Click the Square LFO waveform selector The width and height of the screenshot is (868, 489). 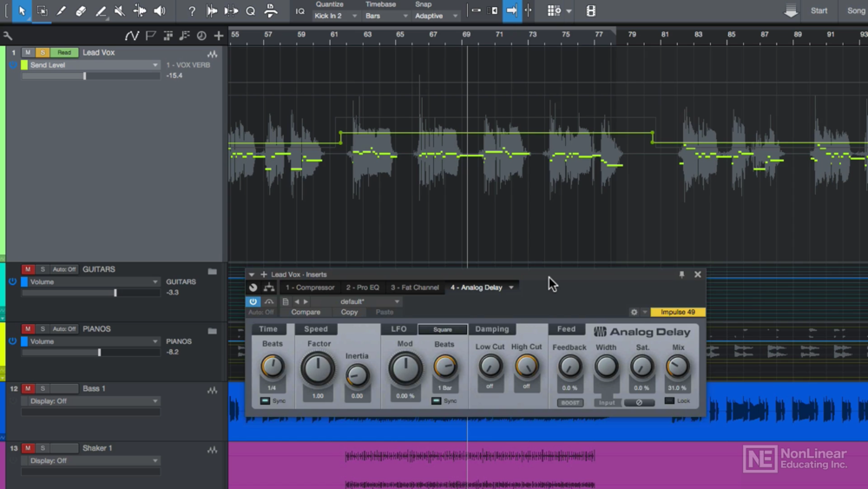pos(443,329)
